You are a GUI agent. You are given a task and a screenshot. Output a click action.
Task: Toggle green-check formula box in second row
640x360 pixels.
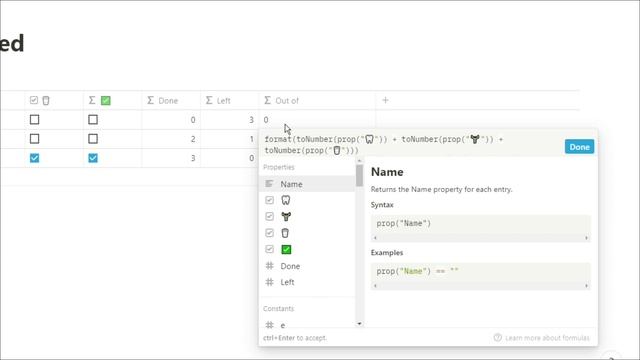(x=93, y=139)
